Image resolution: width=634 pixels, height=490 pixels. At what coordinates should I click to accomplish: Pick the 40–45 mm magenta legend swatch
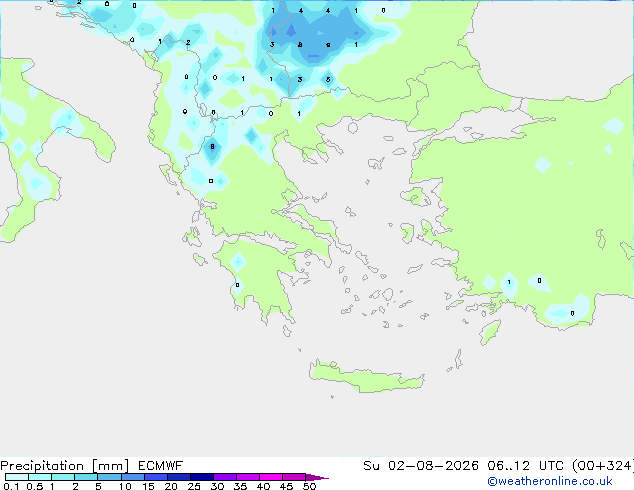click(x=271, y=477)
